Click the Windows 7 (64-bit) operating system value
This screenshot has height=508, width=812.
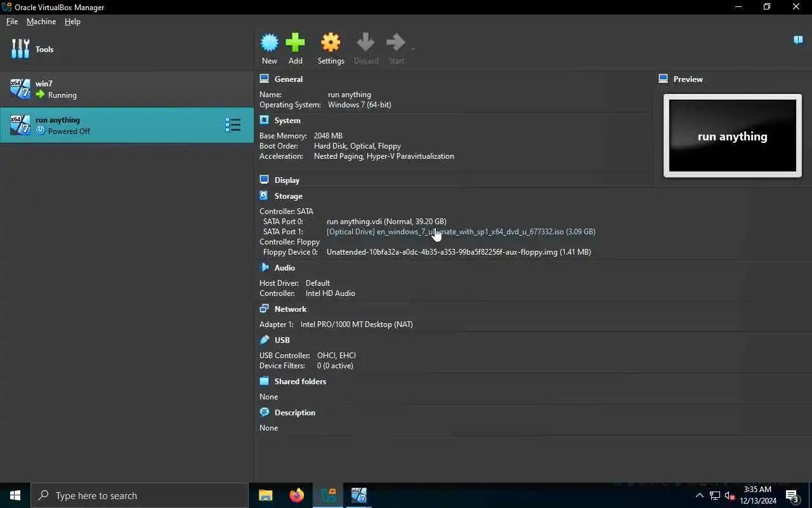click(x=360, y=105)
